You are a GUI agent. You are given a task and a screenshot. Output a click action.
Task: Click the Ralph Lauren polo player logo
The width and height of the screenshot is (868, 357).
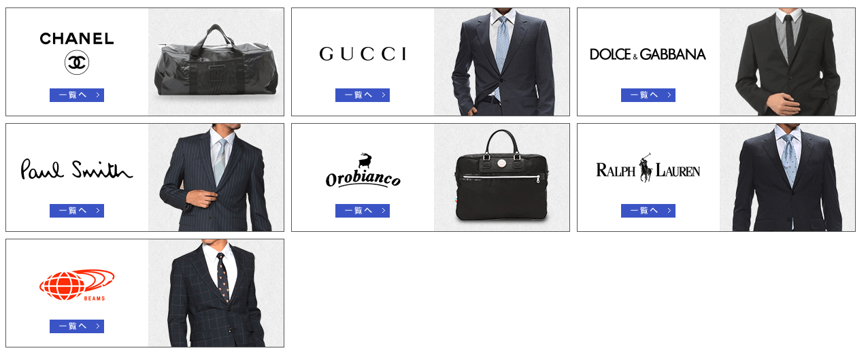pos(648,168)
